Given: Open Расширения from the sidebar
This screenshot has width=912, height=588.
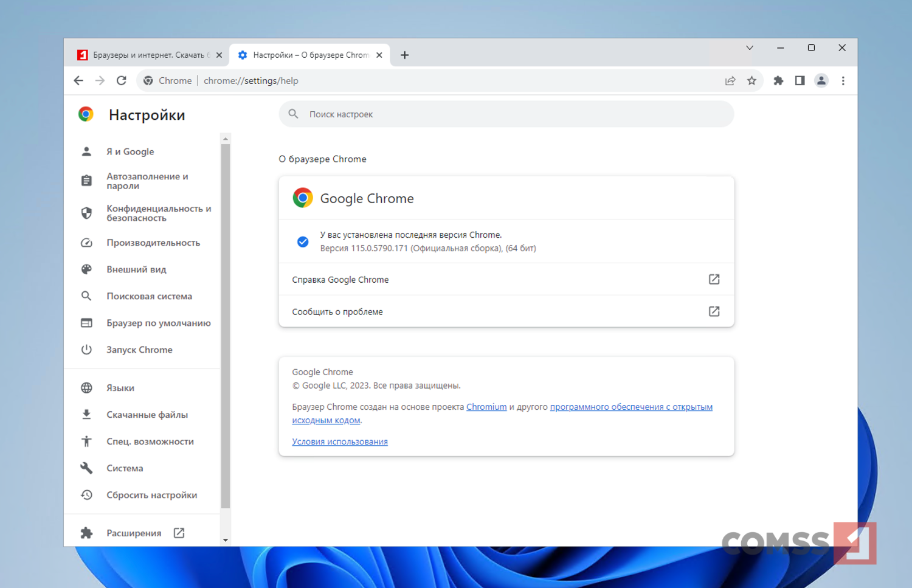Looking at the screenshot, I should 142,533.
